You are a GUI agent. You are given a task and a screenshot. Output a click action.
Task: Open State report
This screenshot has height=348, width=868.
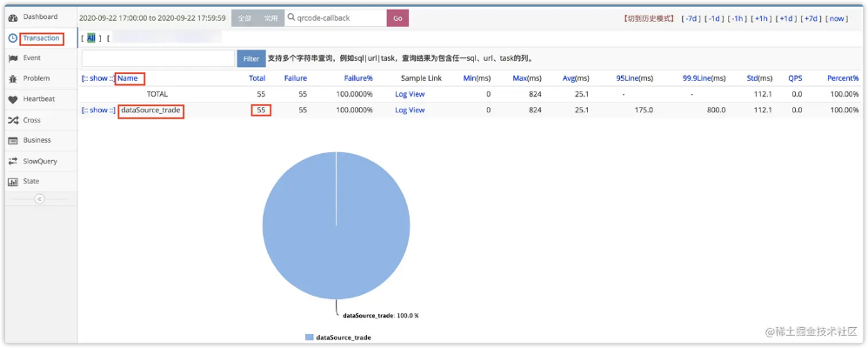[x=31, y=181]
